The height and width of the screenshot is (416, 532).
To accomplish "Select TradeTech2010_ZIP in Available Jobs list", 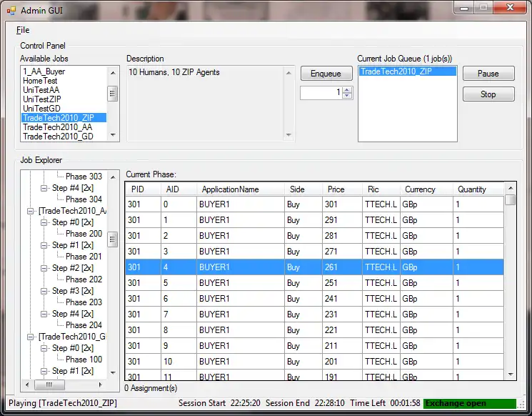I will tap(64, 117).
